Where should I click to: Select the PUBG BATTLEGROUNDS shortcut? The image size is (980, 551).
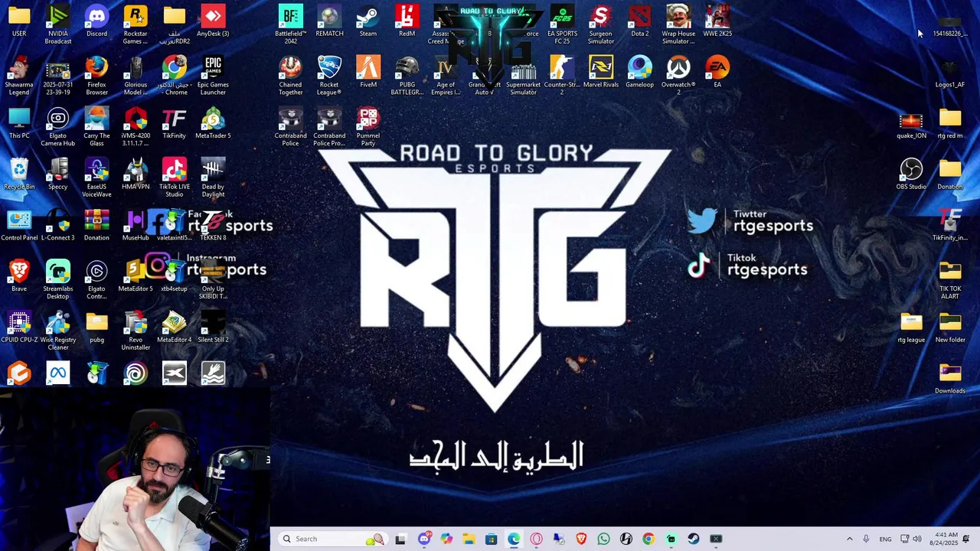[x=407, y=75]
